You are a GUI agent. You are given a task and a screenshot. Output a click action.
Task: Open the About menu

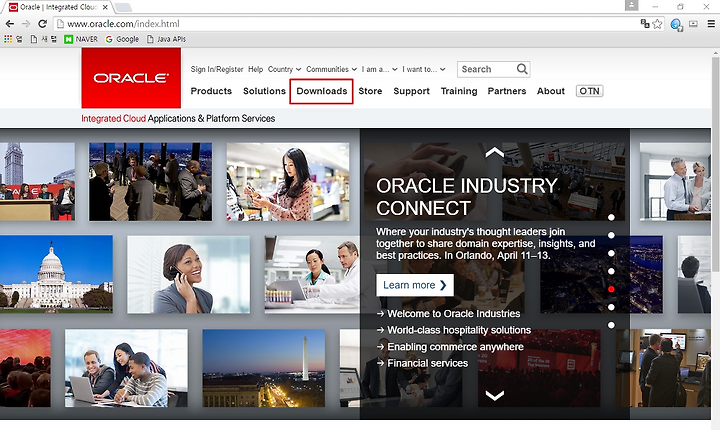[x=551, y=91]
